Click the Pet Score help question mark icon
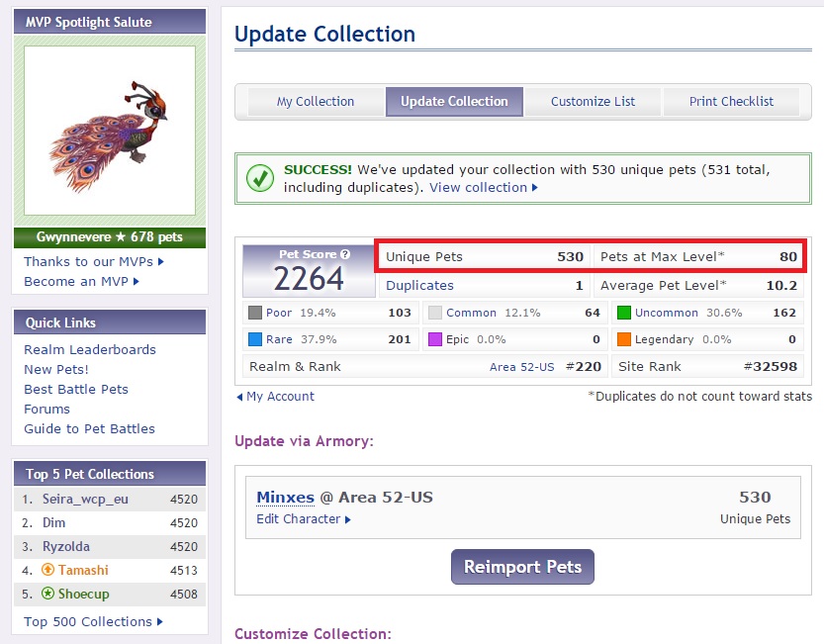The width and height of the screenshot is (824, 644). point(345,254)
